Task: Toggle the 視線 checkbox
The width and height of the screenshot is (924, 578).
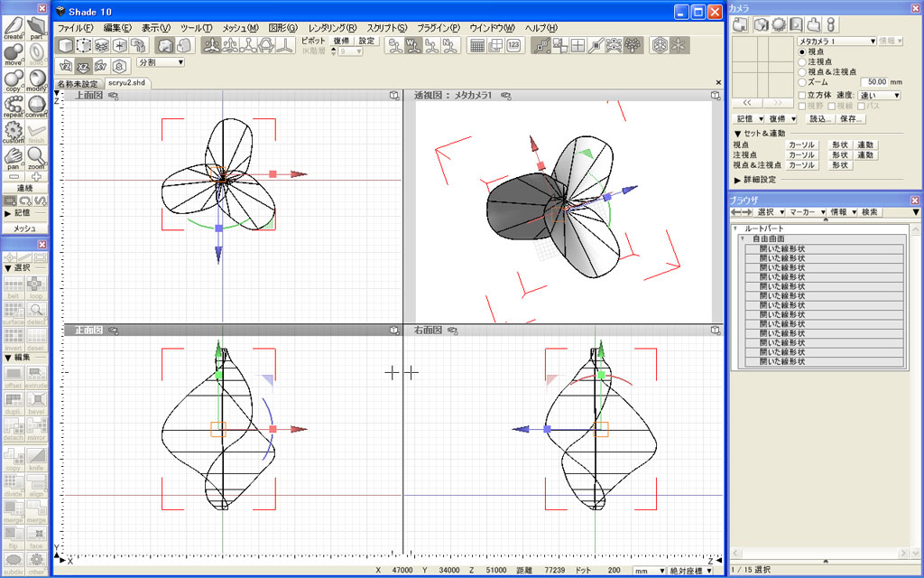Action: [x=831, y=107]
